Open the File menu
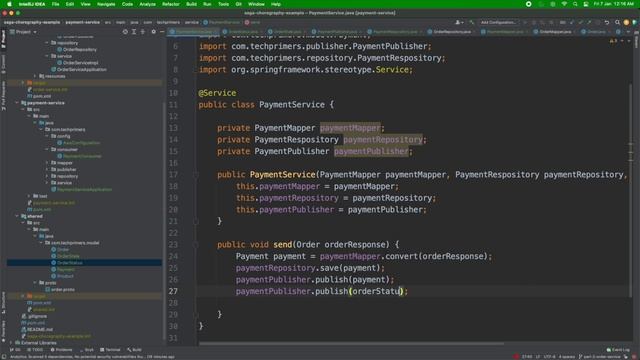This screenshot has width=640, height=360. pyautogui.click(x=56, y=4)
